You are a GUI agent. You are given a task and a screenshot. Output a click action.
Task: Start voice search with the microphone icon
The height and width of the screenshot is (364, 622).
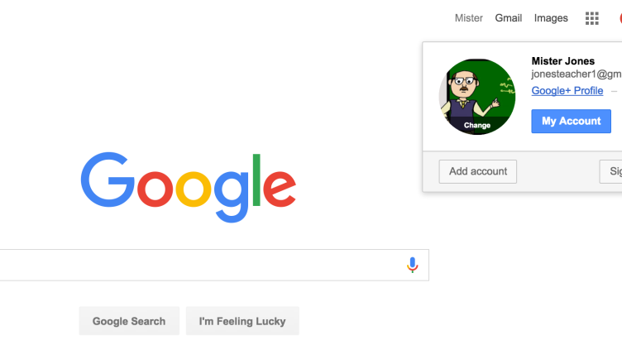click(x=412, y=265)
